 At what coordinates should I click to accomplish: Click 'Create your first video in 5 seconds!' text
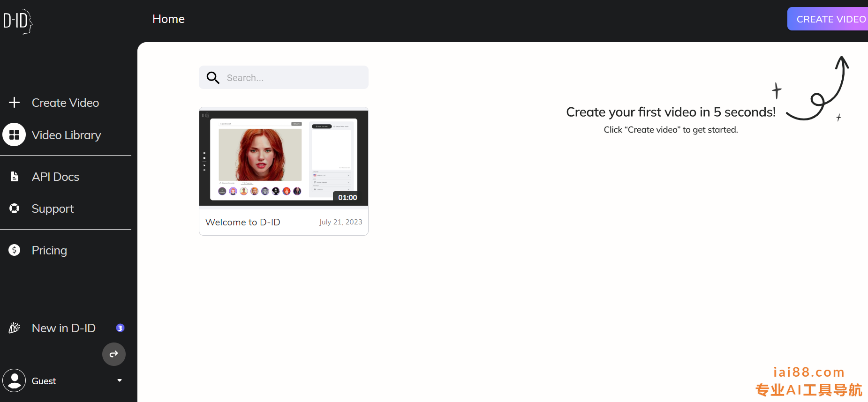(x=671, y=112)
